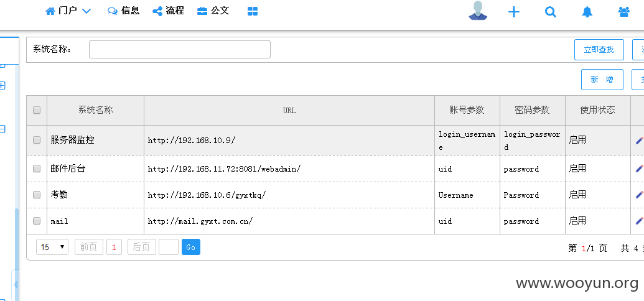Focus the 系统名称 input field
644x301 pixels.
[179, 49]
